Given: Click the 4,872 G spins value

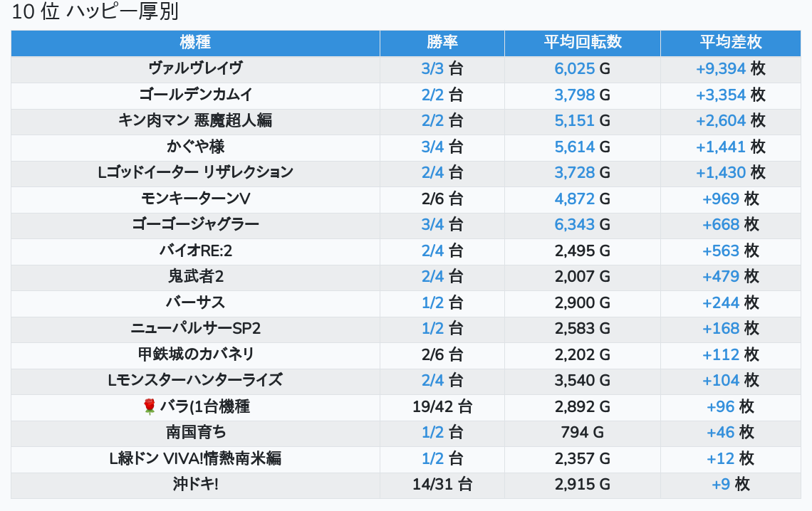Looking at the screenshot, I should 583,199.
